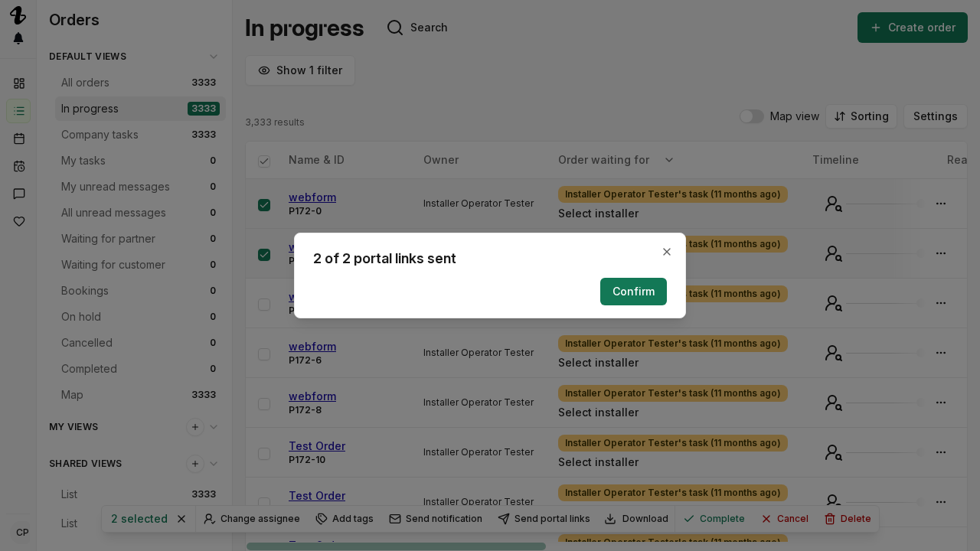Viewport: 980px width, 551px height.
Task: Open the dashboard grid icon in sidebar
Action: [19, 83]
